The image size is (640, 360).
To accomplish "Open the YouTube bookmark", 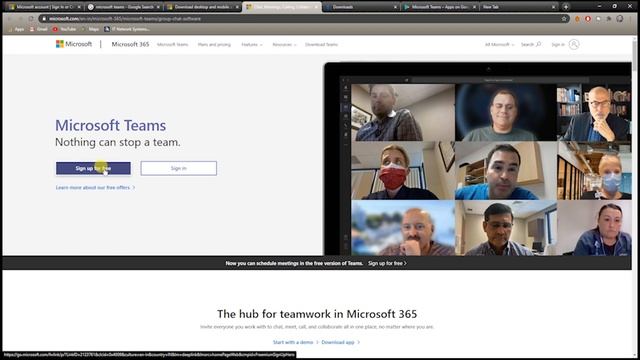I will tap(64, 29).
